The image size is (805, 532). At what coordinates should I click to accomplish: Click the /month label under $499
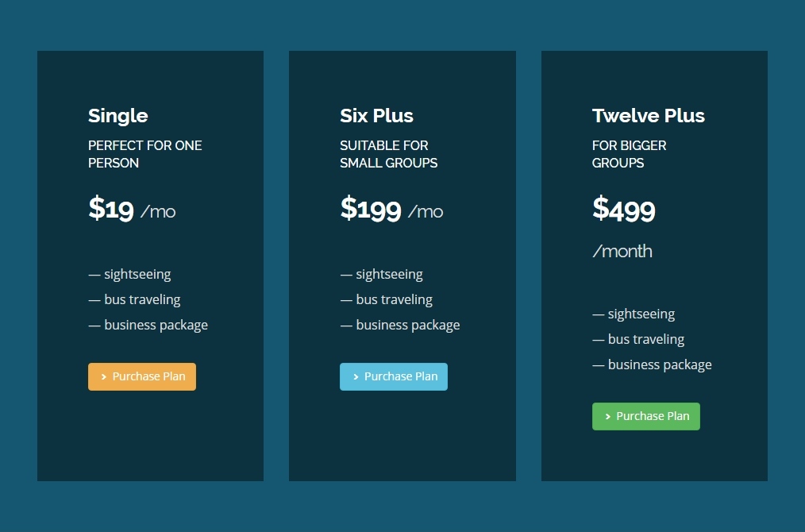click(622, 252)
